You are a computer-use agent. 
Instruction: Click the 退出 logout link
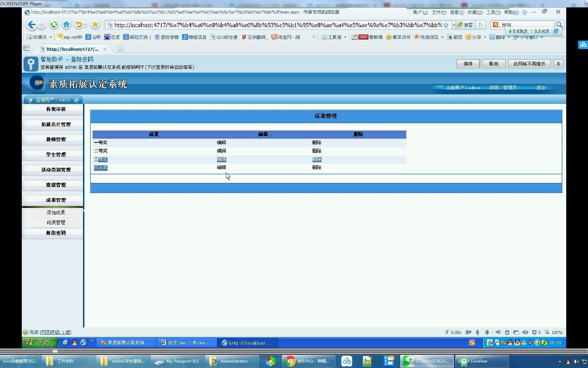click(541, 88)
